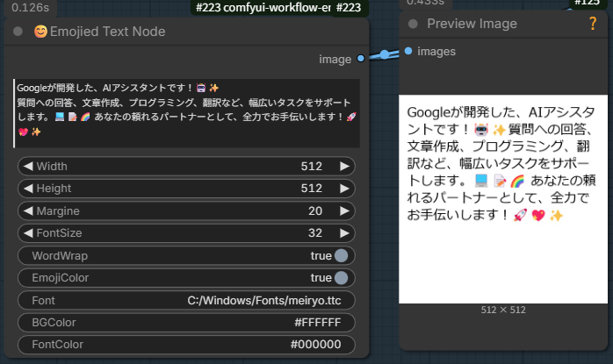Increase Width with the right arrow
Screen dimensions: 613x364
tap(344, 166)
